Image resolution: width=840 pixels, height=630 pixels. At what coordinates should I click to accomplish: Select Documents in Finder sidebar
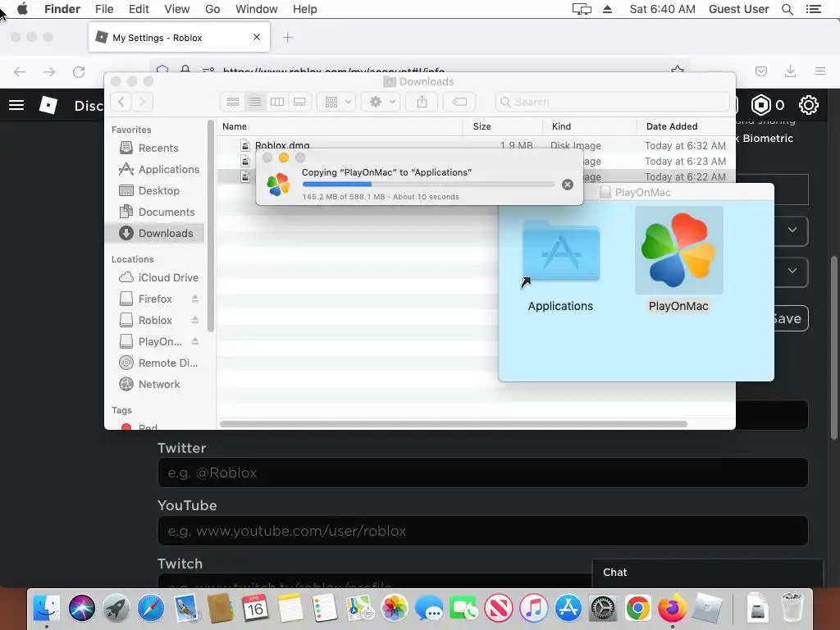(x=157, y=212)
